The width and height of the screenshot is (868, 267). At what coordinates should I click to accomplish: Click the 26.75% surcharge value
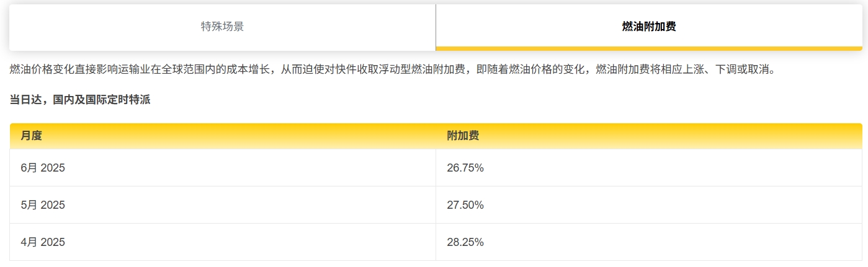tap(465, 168)
